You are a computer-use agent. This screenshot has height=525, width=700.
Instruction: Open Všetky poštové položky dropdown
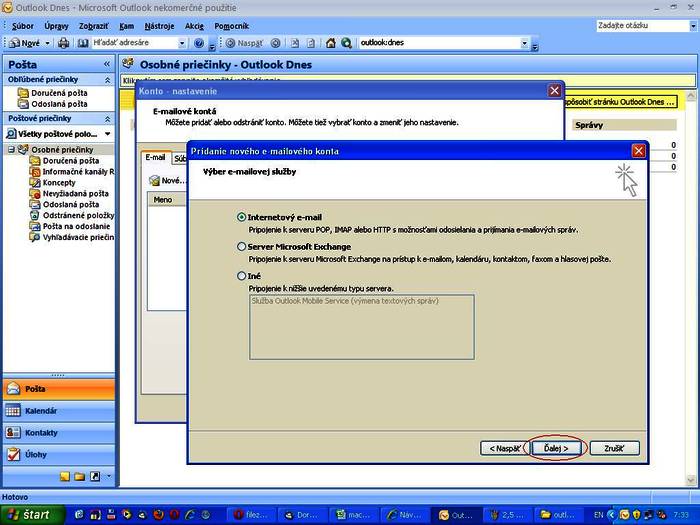pyautogui.click(x=108, y=134)
